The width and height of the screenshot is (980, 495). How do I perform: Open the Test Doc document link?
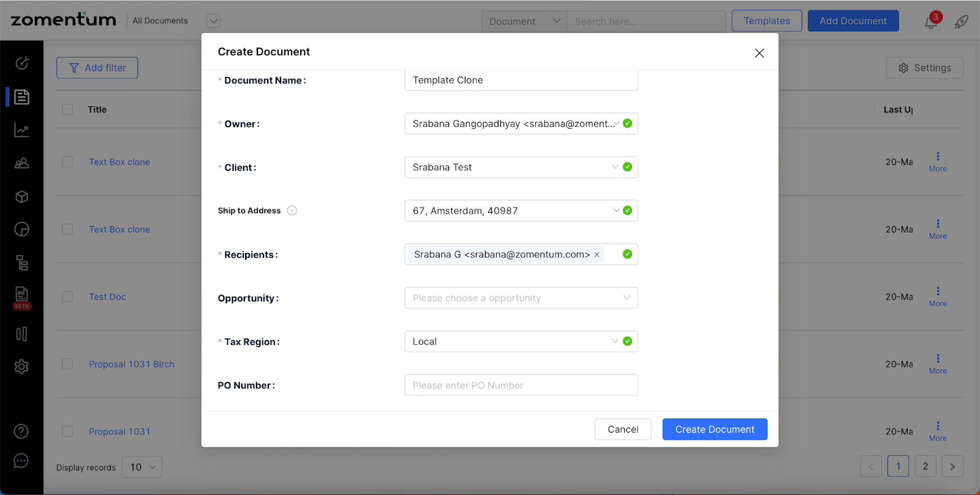[107, 297]
